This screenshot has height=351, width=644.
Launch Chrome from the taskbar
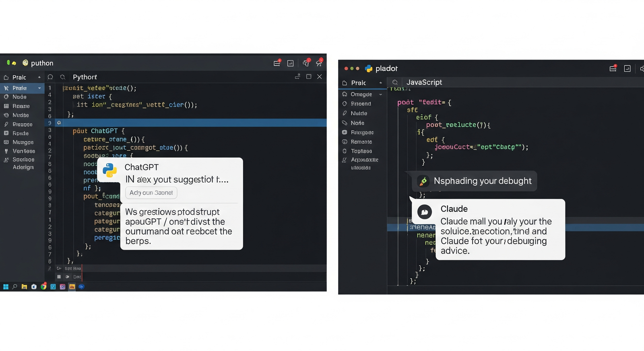(43, 287)
